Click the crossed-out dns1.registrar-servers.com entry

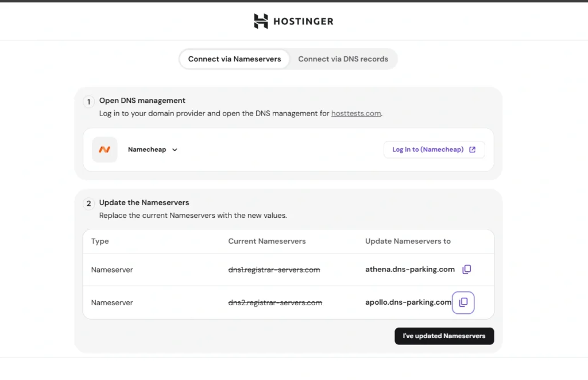[x=274, y=269]
